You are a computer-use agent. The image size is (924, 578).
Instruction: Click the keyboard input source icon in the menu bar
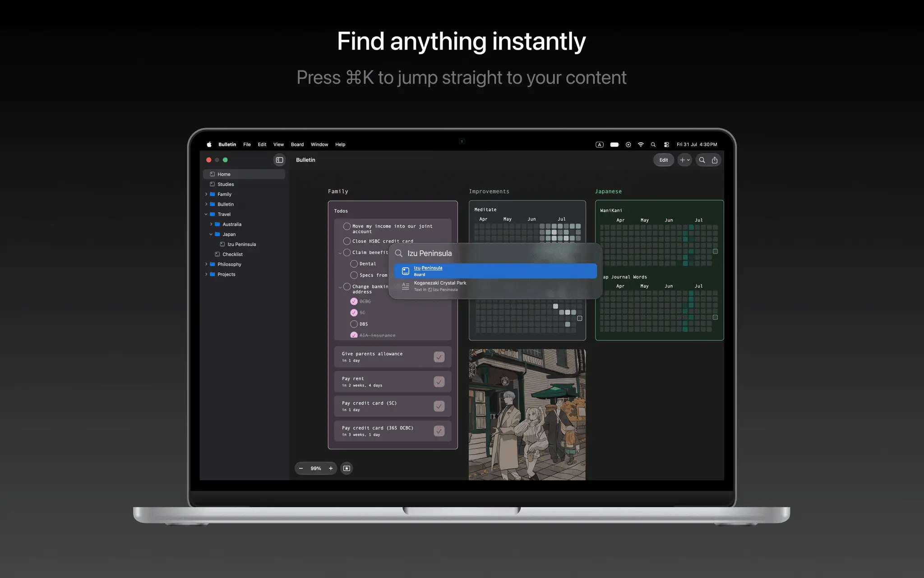(x=599, y=144)
